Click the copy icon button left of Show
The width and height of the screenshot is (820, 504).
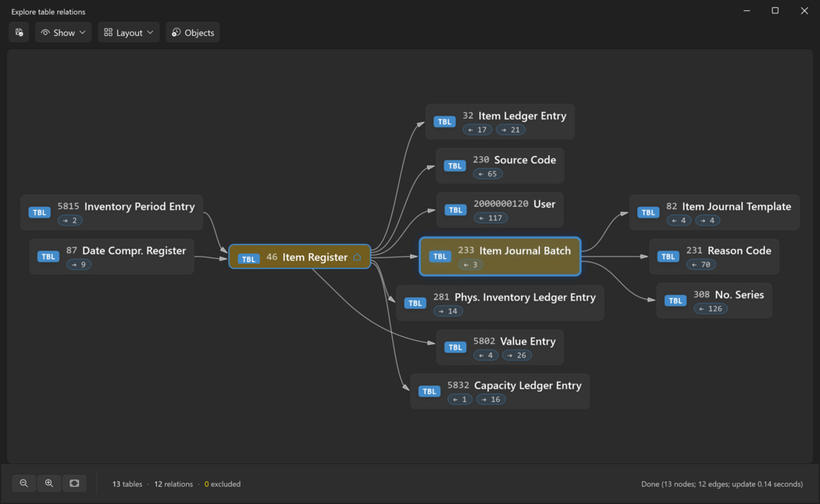click(x=19, y=33)
